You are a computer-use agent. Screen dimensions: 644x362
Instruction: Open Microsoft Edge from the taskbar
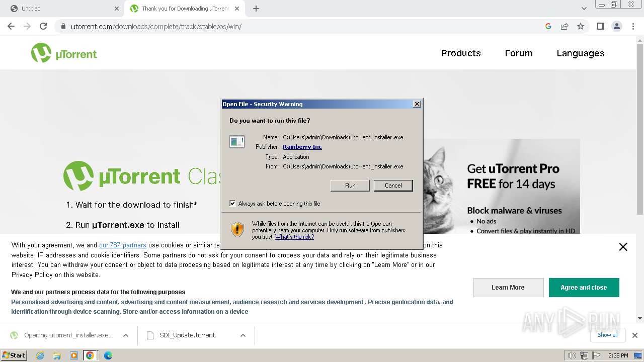108,355
